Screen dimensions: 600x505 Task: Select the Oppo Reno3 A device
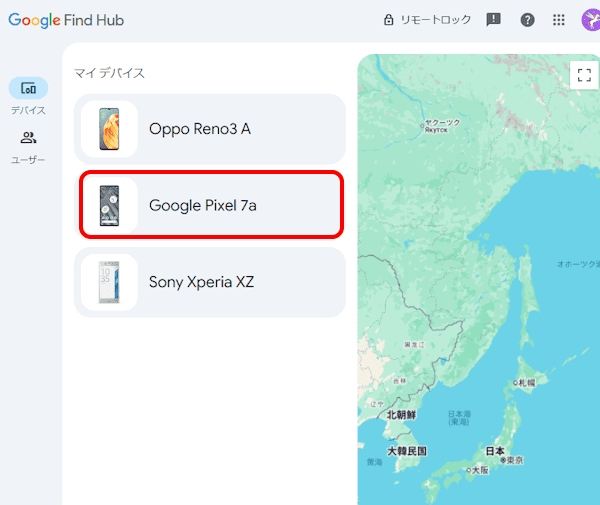tap(210, 128)
